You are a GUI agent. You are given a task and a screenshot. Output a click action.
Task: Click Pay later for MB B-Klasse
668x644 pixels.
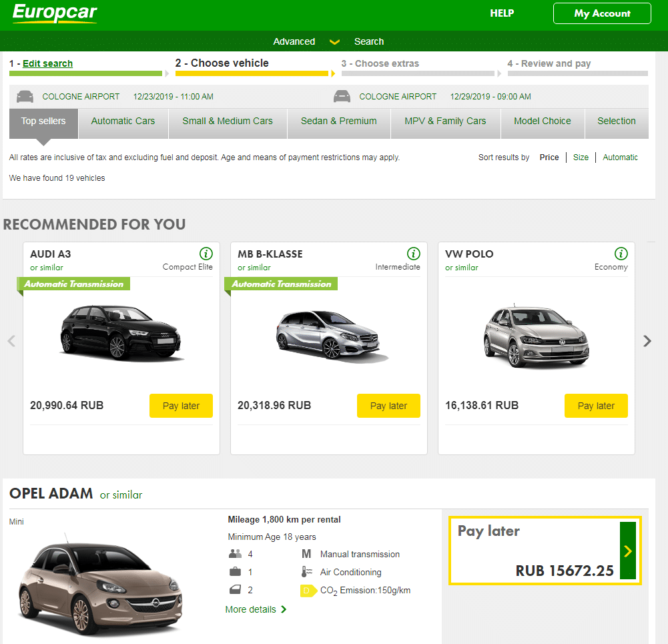pos(388,406)
